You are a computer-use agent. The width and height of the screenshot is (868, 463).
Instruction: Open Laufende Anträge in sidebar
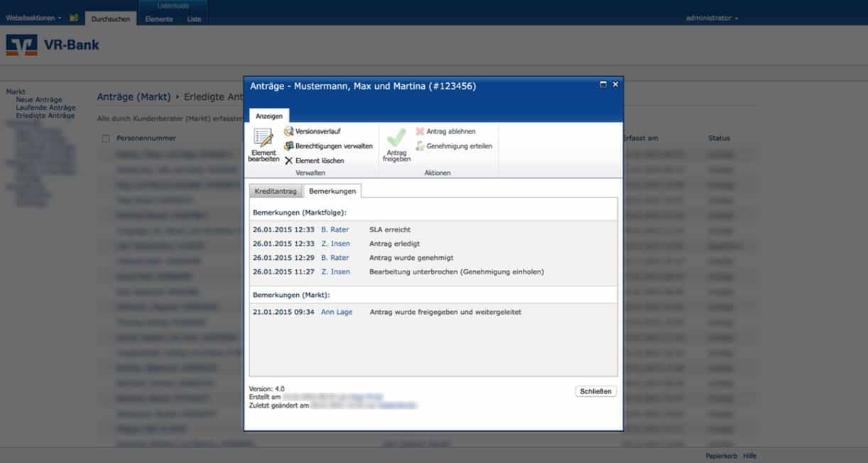(x=45, y=108)
